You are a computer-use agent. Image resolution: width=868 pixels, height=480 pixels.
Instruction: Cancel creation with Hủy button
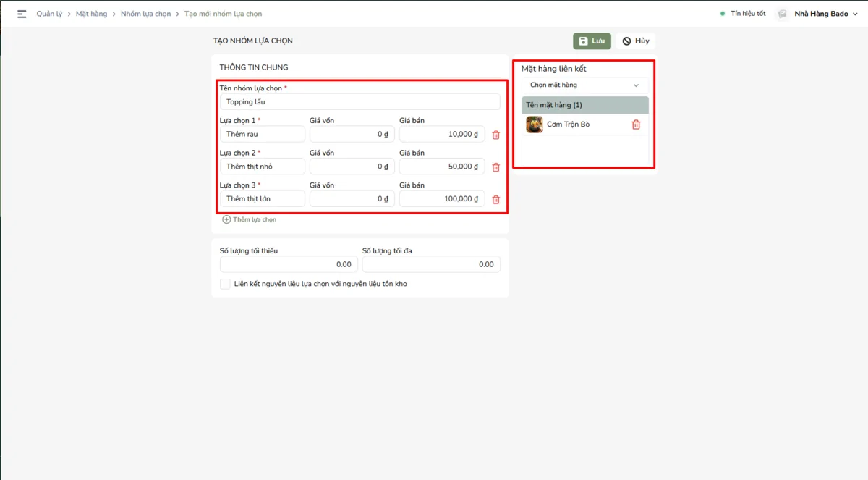(636, 41)
